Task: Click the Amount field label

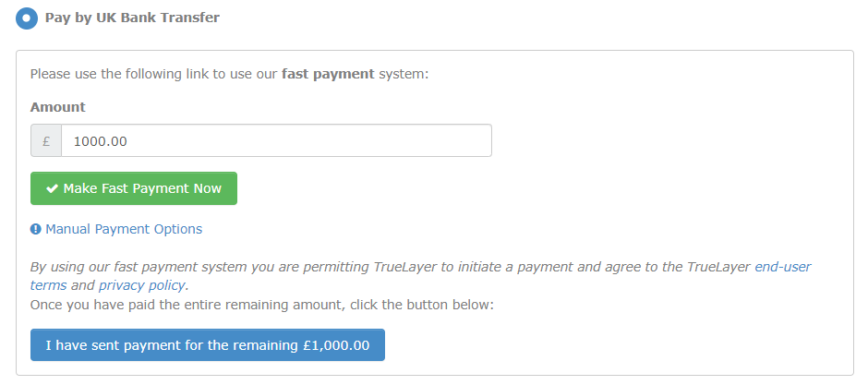Action: coord(57,107)
